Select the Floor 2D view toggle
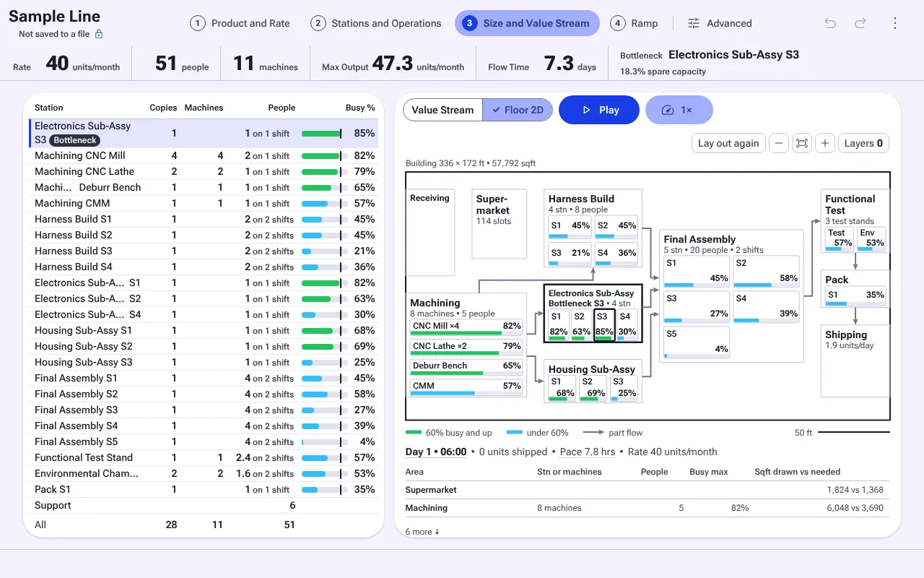The height and width of the screenshot is (578, 924). [x=517, y=110]
